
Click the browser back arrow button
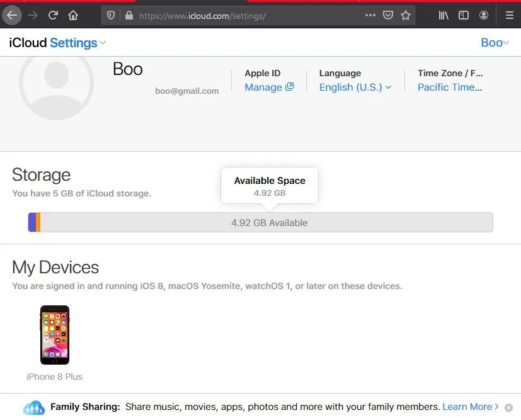(12, 15)
